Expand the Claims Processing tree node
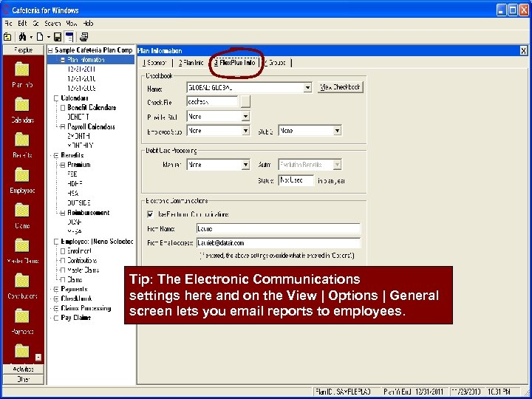 click(x=56, y=308)
